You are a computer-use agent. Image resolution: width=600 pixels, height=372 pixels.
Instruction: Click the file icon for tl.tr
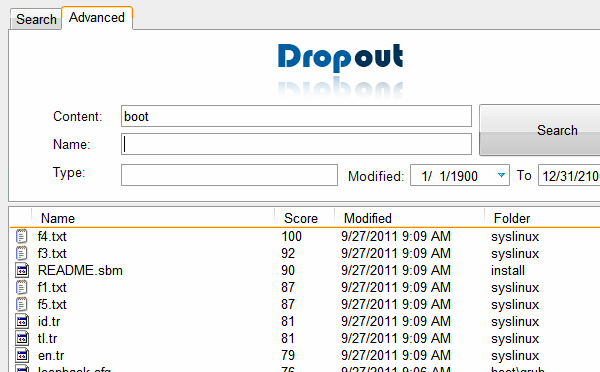tap(22, 338)
